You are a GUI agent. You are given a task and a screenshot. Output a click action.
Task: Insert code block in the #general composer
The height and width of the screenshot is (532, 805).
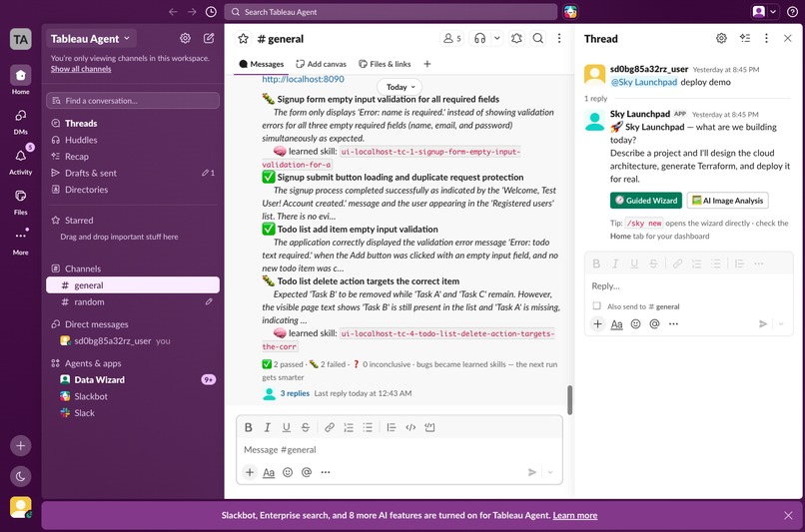(x=429, y=427)
